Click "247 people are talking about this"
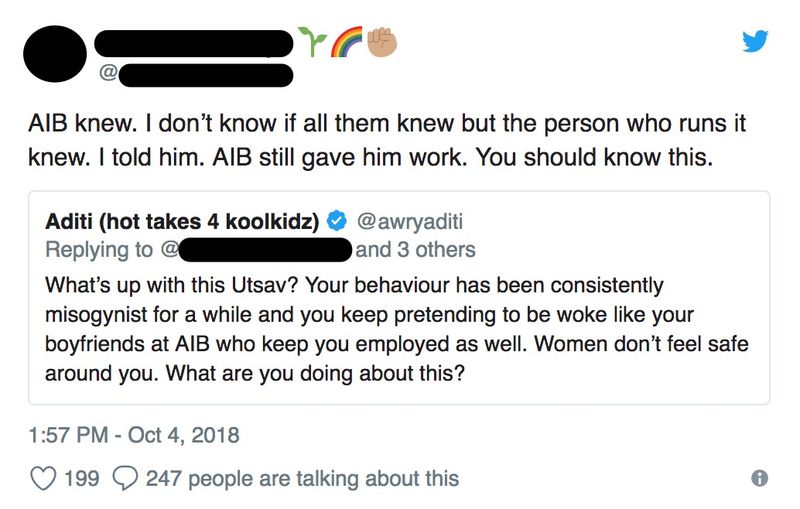This screenshot has width=800, height=509. 302,478
